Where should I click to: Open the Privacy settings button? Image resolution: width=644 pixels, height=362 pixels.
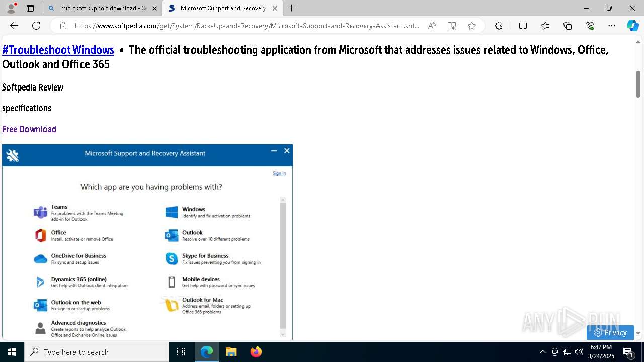click(x=610, y=333)
